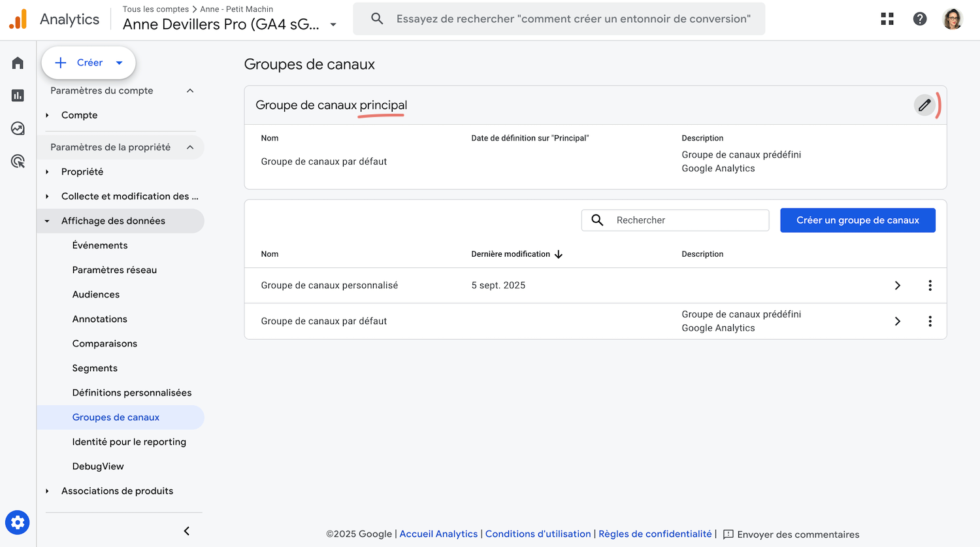Open the Conditions d'utilisation link
980x547 pixels.
point(538,534)
